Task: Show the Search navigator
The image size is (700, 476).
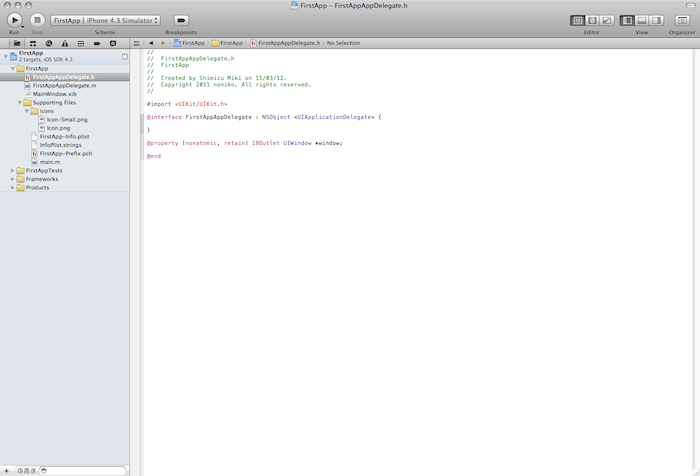Action: (49, 43)
